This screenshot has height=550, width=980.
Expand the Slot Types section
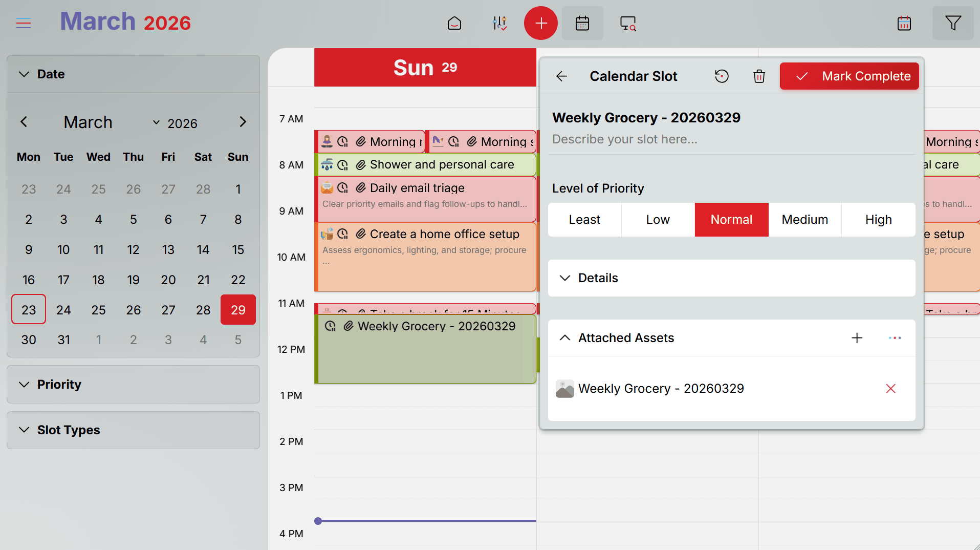(x=24, y=430)
